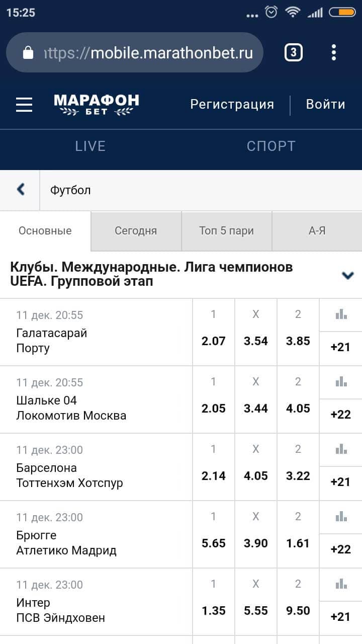Go back using the arrow beside Футбол
The height and width of the screenshot is (644, 362).
[x=20, y=190]
